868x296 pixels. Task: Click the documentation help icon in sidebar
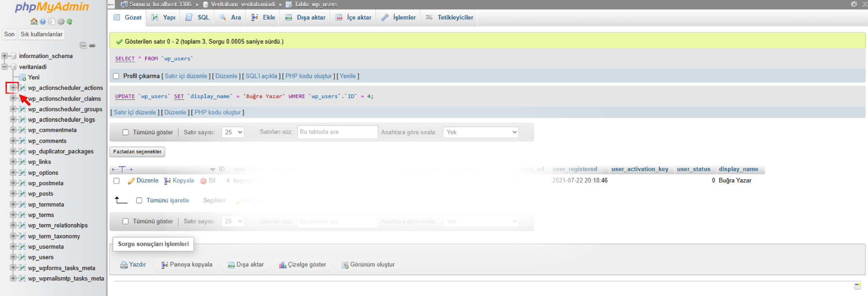(x=43, y=22)
